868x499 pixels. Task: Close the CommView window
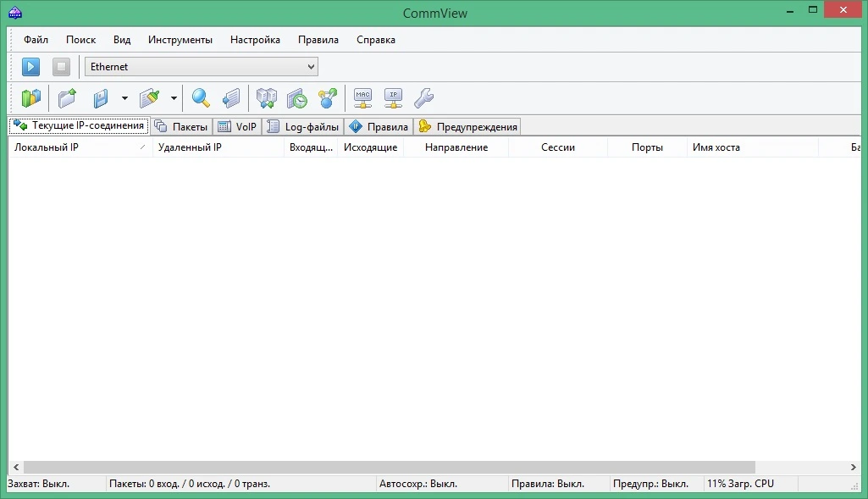click(x=843, y=10)
